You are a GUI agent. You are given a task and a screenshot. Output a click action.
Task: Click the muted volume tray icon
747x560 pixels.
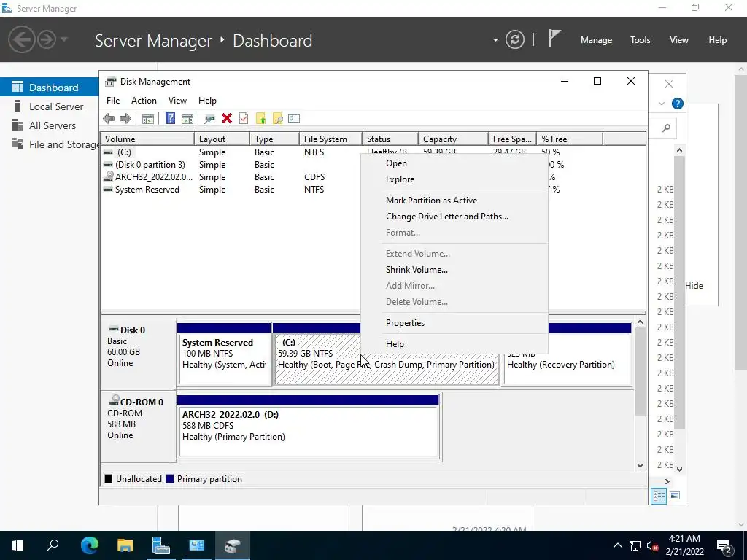652,546
